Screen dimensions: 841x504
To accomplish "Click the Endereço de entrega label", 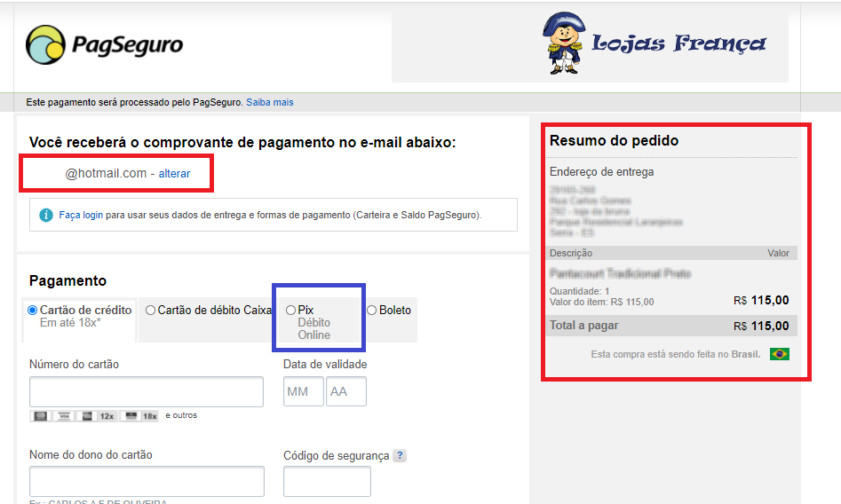I will tap(602, 171).
